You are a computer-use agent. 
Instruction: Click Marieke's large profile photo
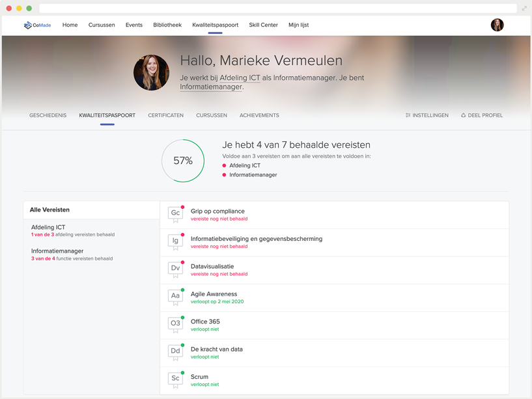[151, 72]
